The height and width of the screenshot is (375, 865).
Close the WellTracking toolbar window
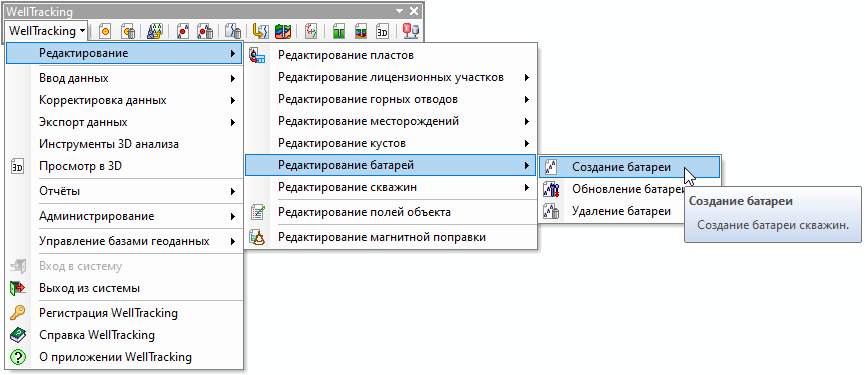click(414, 11)
